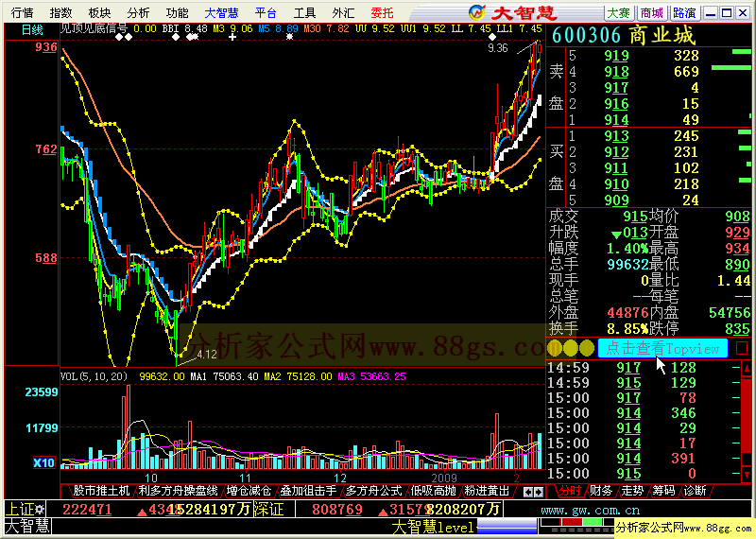Click the 上证 index label
This screenshot has height=539, width=756.
coord(20,509)
